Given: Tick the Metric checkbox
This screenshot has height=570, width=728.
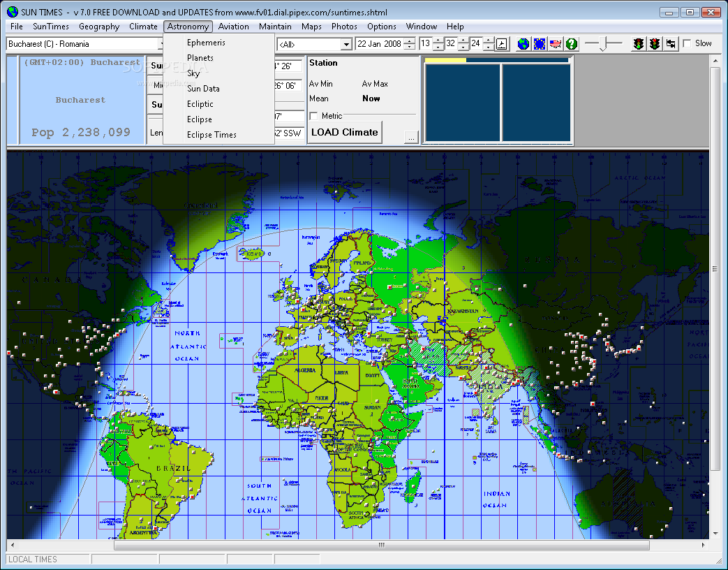Looking at the screenshot, I should [313, 116].
